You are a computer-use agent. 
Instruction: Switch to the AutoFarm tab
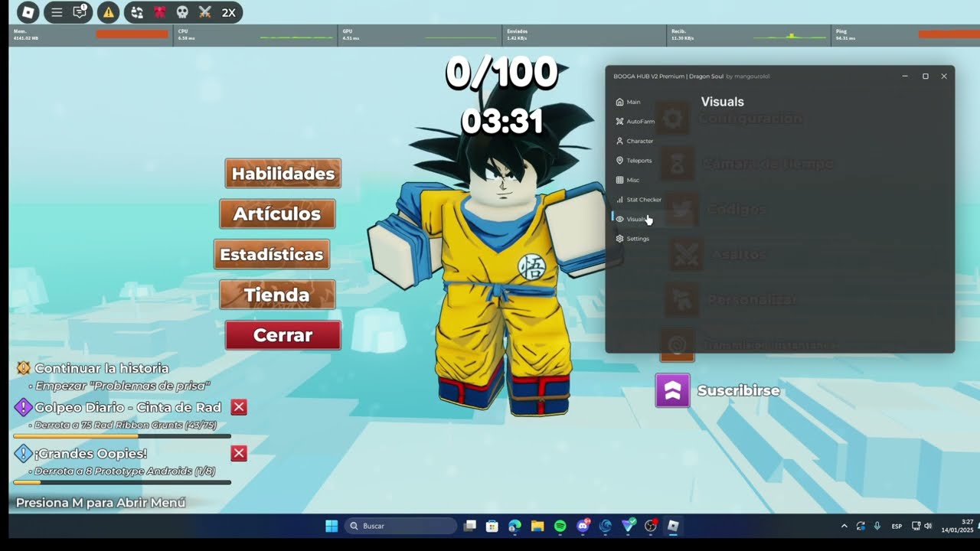635,122
